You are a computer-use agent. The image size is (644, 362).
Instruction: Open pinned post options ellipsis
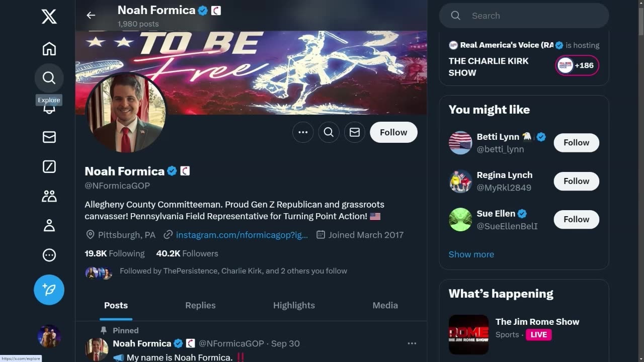pos(412,343)
